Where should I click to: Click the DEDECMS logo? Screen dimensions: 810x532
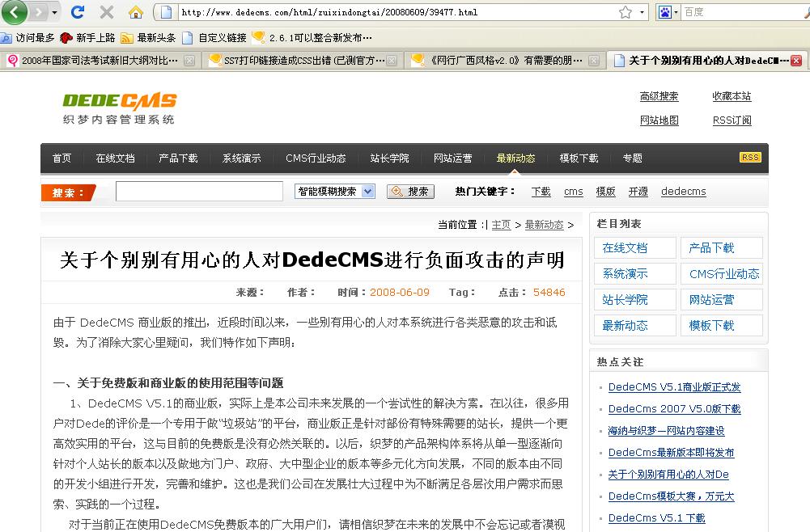[x=119, y=108]
